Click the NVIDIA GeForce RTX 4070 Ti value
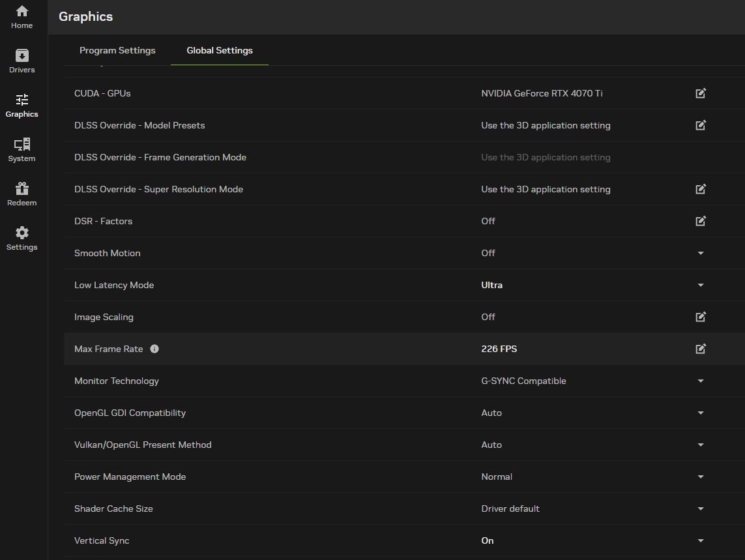The image size is (745, 560). [542, 93]
